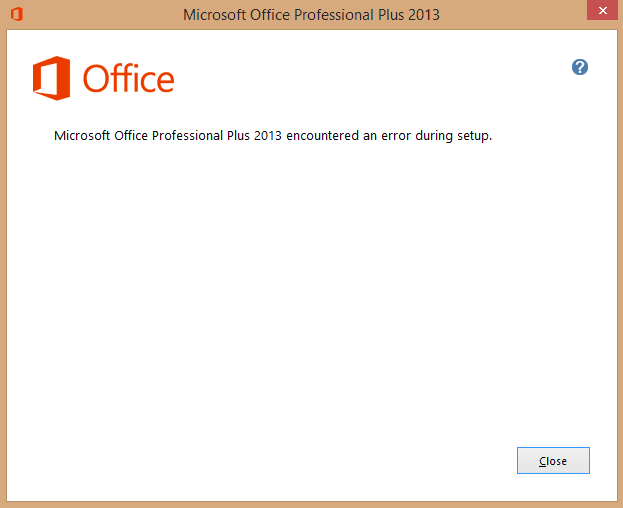Click the small Office icon in title bar
The image size is (623, 508).
point(17,14)
